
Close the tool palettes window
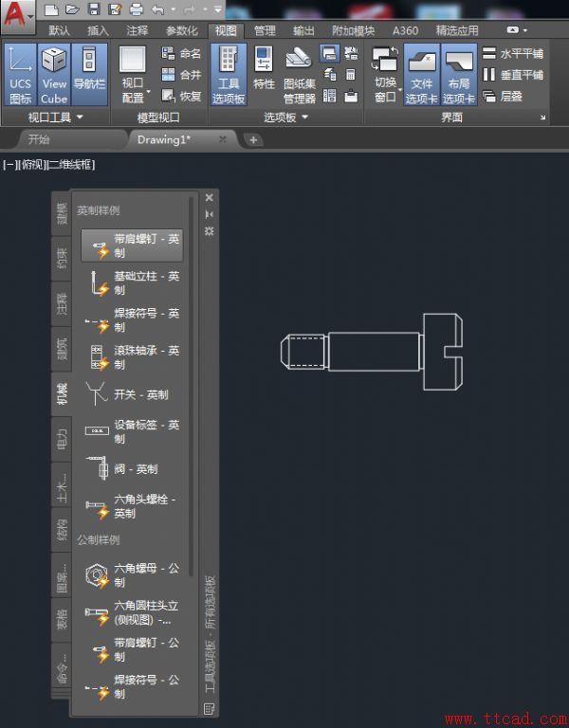[x=209, y=197]
